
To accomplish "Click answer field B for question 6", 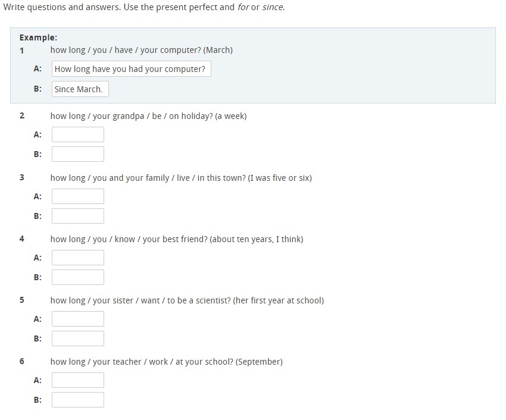I will [78, 400].
